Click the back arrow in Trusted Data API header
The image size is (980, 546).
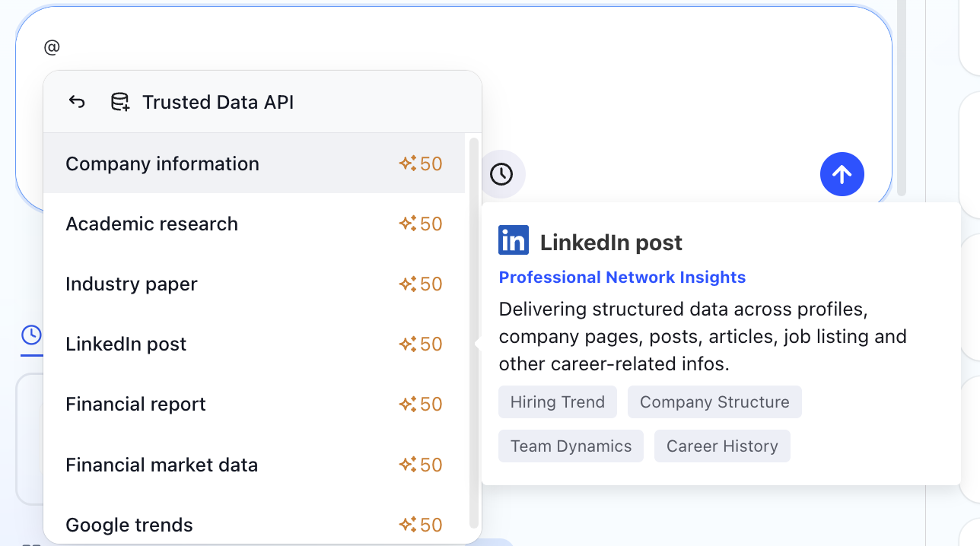pyautogui.click(x=77, y=102)
